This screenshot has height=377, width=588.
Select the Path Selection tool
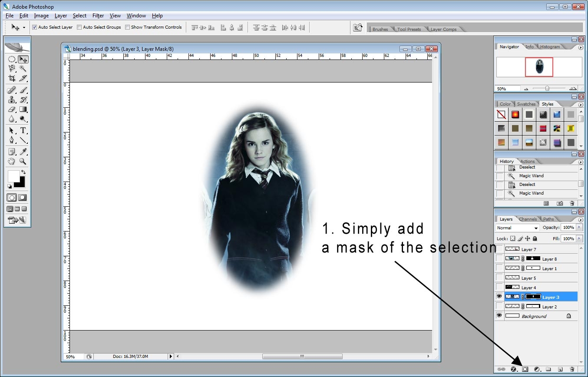tap(12, 131)
